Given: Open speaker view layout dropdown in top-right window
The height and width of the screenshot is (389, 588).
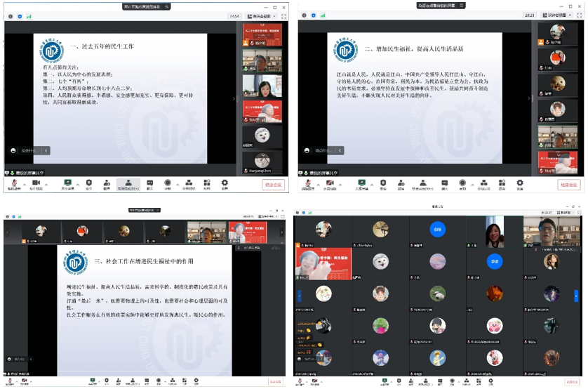Looking at the screenshot, I should click(556, 15).
